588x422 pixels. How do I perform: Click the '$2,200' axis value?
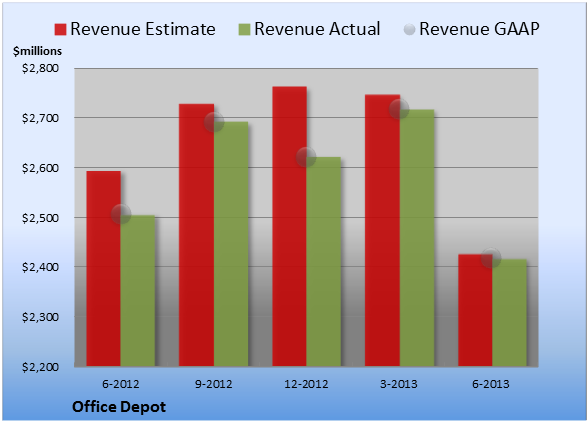pos(40,367)
